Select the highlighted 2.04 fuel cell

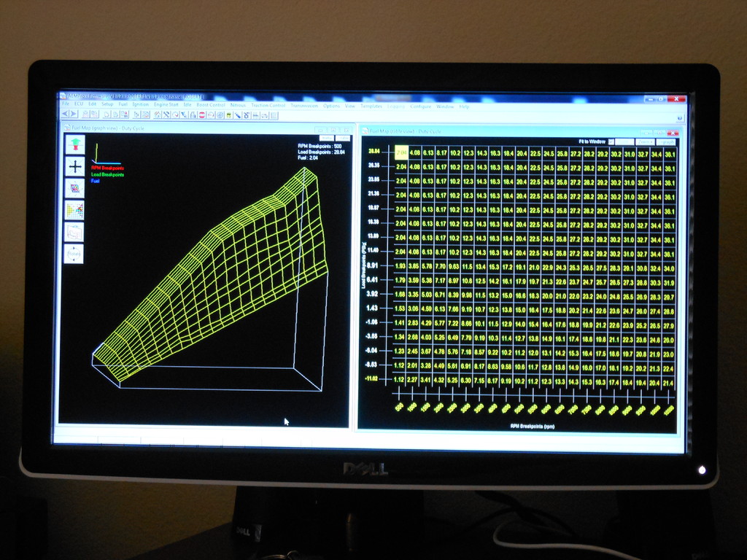point(400,152)
